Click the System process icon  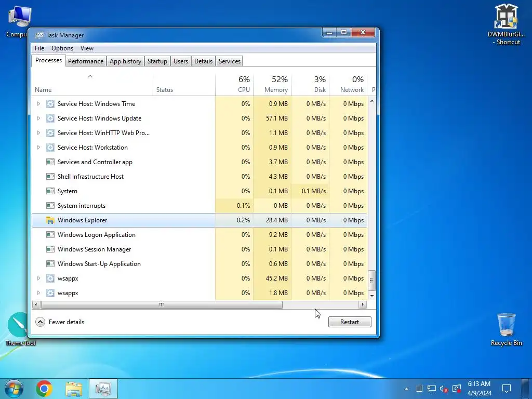pyautogui.click(x=50, y=191)
